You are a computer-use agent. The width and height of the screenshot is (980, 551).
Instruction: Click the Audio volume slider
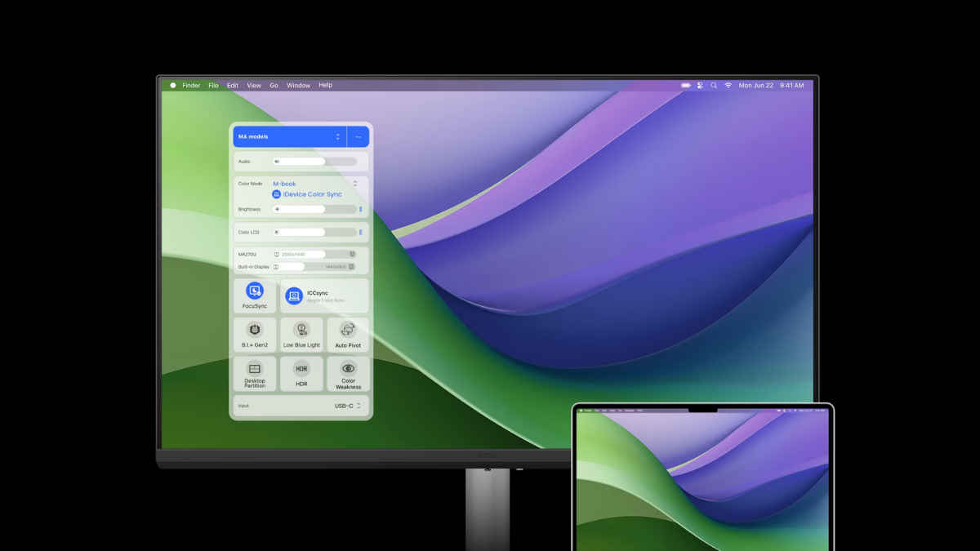click(x=314, y=162)
